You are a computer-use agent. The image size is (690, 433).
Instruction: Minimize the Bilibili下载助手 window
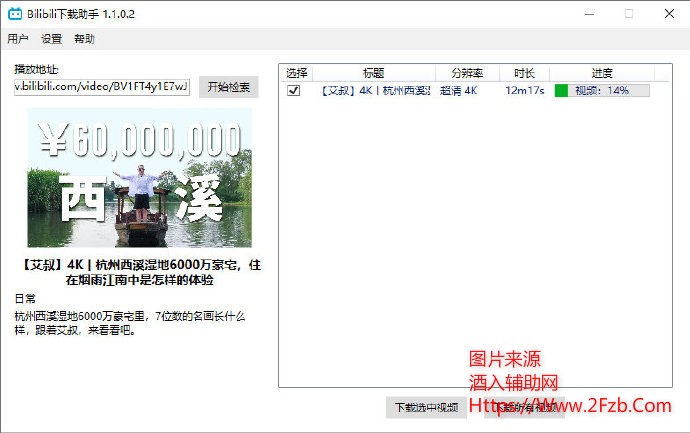(589, 14)
